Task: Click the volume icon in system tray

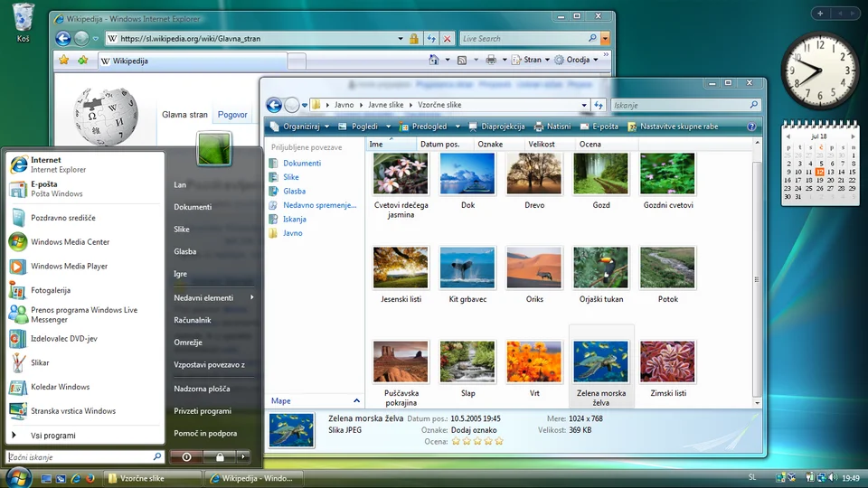Action: coord(833,477)
